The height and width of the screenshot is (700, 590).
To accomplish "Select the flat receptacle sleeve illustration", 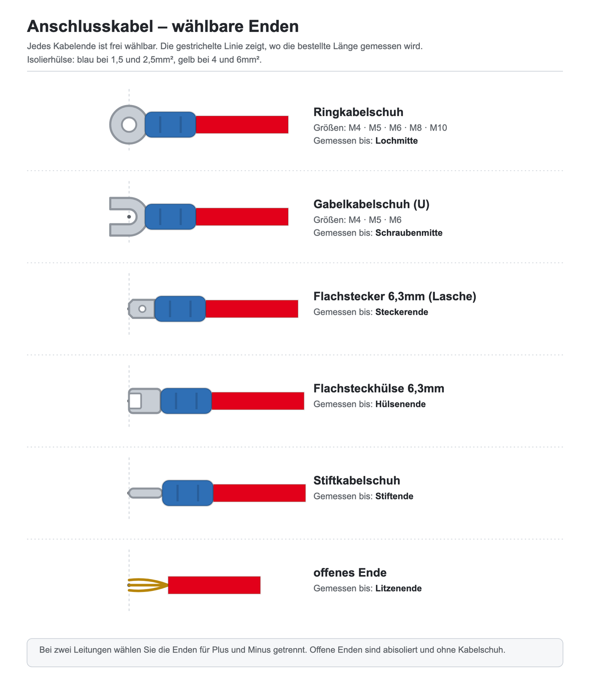I will [x=145, y=401].
